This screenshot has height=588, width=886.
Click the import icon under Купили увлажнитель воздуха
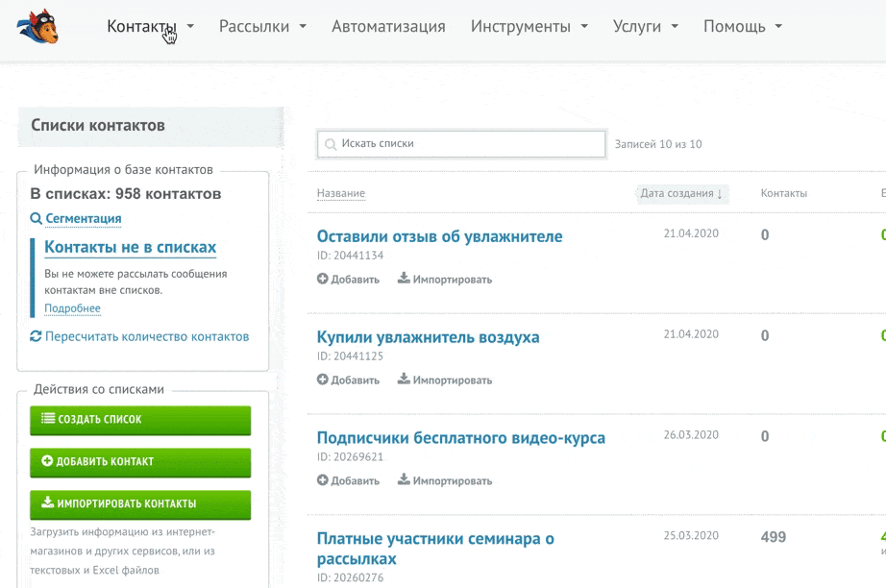[x=404, y=379]
